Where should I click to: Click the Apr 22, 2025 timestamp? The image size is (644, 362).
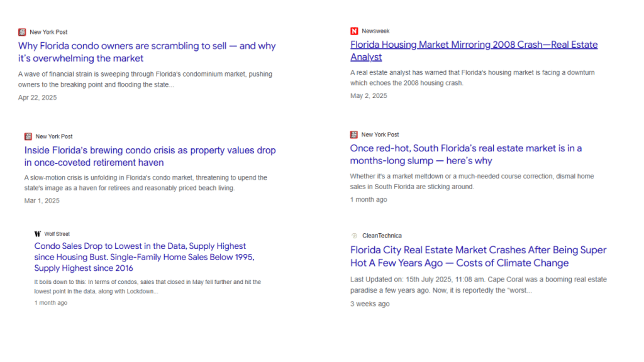(x=37, y=97)
